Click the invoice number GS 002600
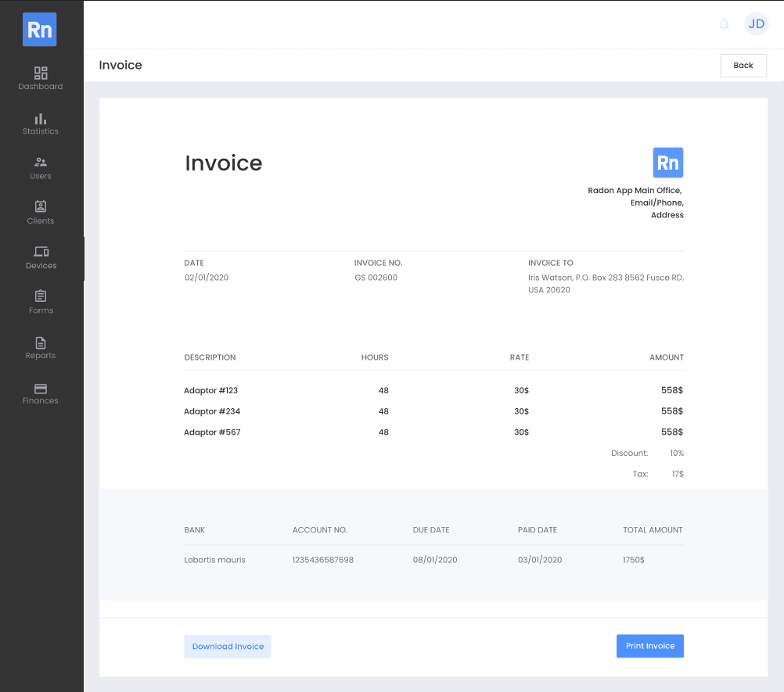 click(x=376, y=278)
